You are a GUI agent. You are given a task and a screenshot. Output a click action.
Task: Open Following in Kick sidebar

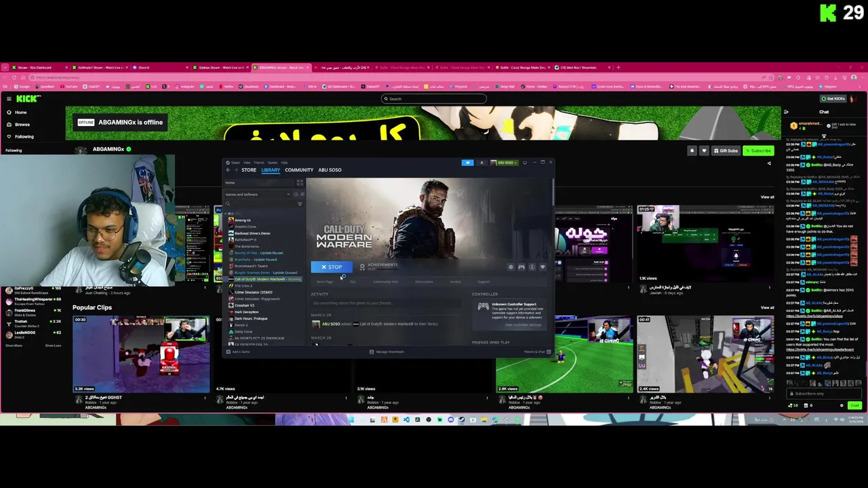(x=24, y=136)
